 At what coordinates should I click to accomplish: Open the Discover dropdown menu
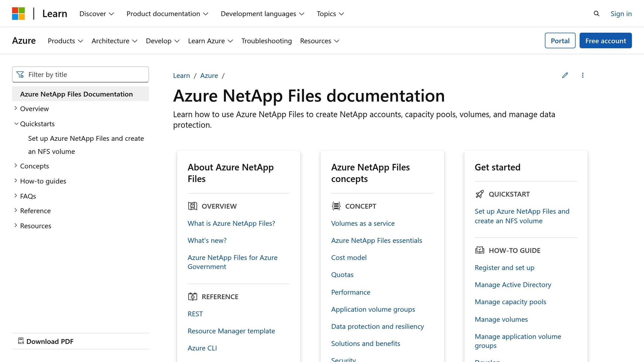97,14
